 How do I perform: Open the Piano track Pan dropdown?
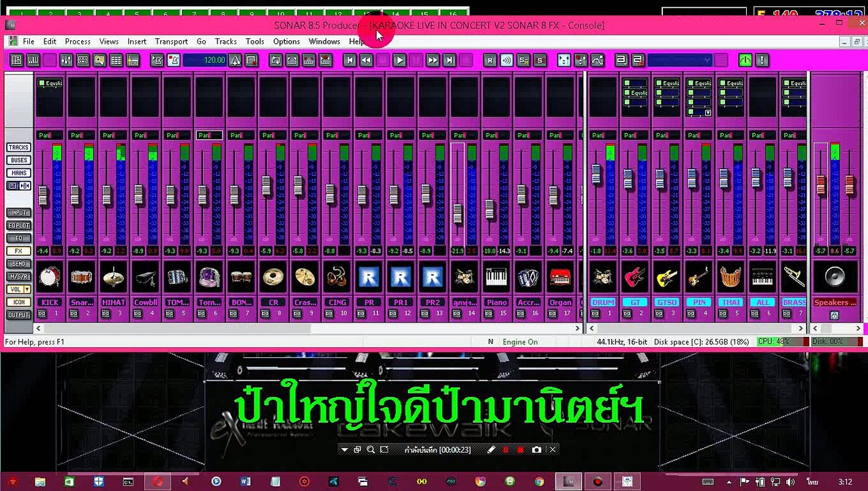coord(497,135)
